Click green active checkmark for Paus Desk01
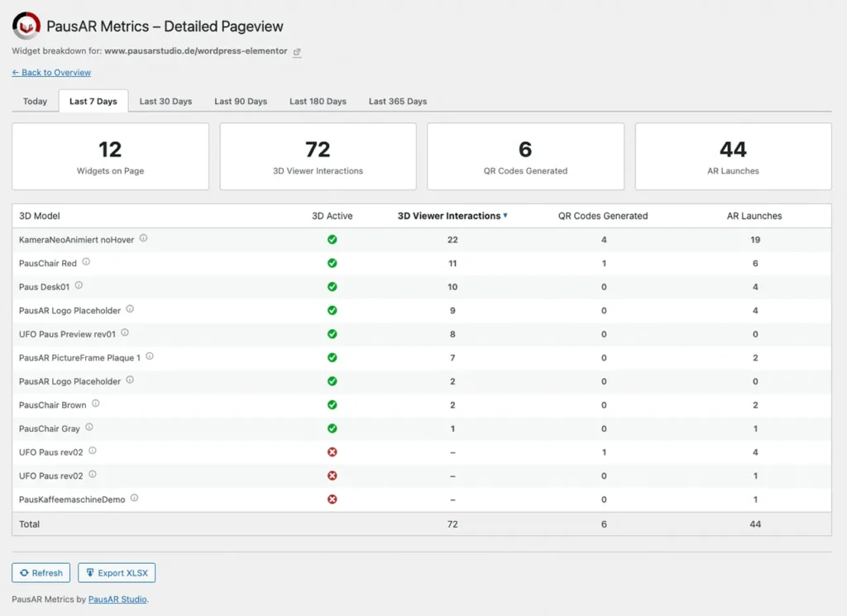Viewport: 847px width, 616px height. [x=333, y=287]
